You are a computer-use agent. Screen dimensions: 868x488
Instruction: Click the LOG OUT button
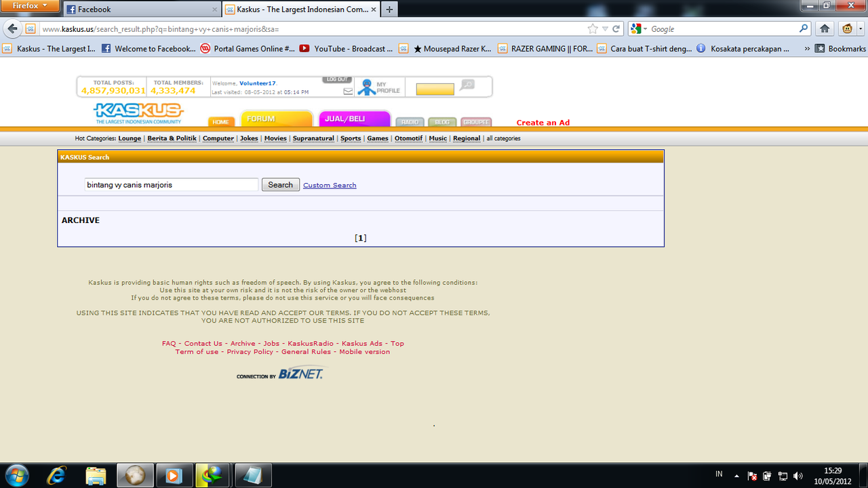[337, 80]
